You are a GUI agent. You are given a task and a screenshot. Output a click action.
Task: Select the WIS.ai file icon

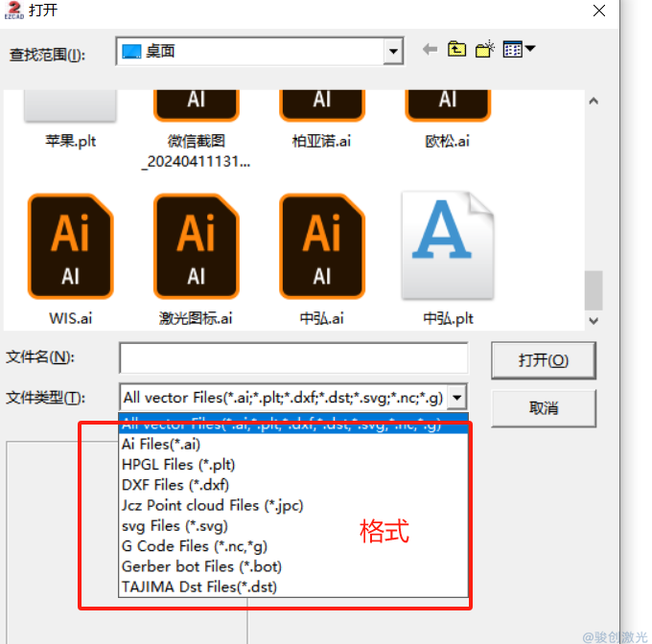coord(70,246)
